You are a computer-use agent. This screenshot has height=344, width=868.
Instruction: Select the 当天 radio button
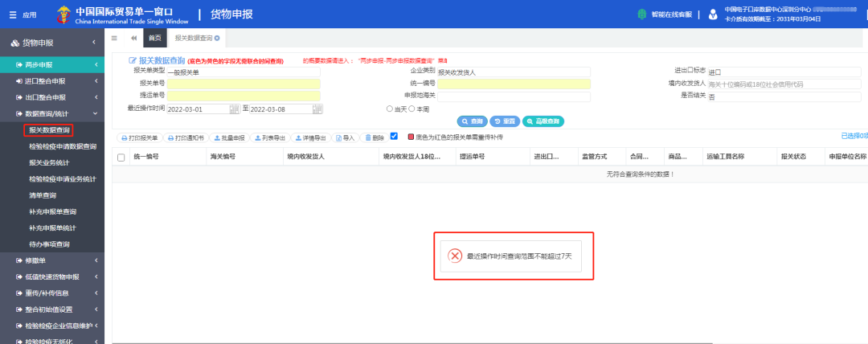pos(390,109)
